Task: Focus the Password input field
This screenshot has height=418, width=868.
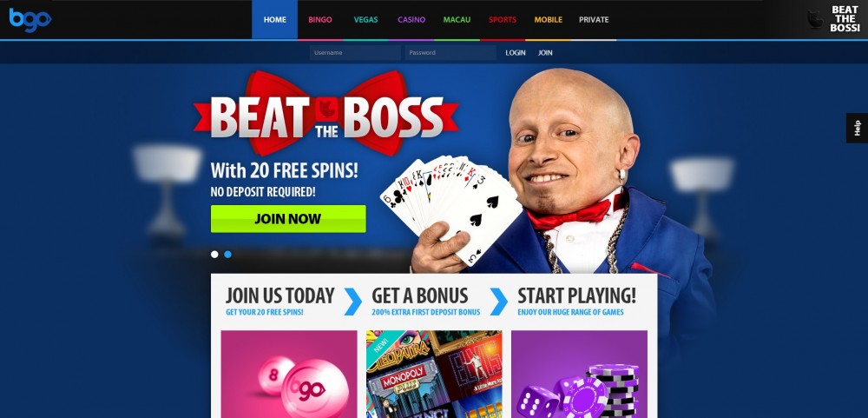Action: pyautogui.click(x=450, y=53)
